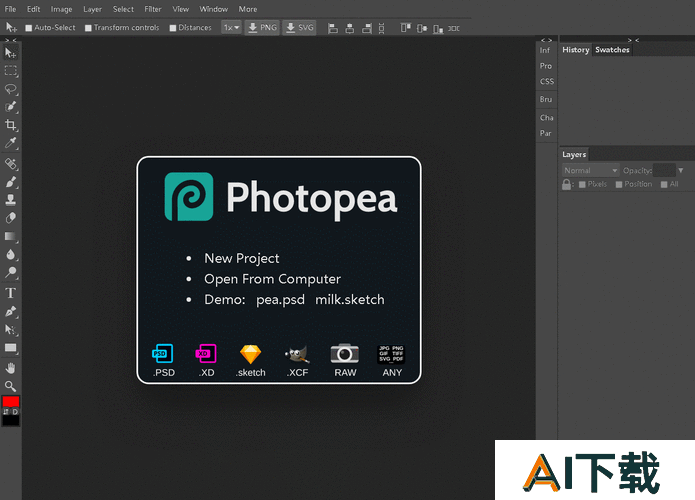Click the red foreground color swatch
The image size is (695, 500).
[x=11, y=402]
